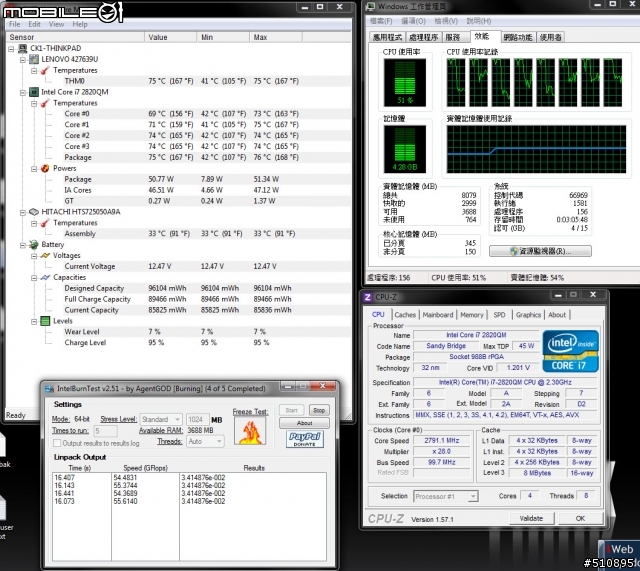Screen dimensions: 640x571
Task: Switch to the Graphics tab in CPU-Z
Action: tap(528, 315)
